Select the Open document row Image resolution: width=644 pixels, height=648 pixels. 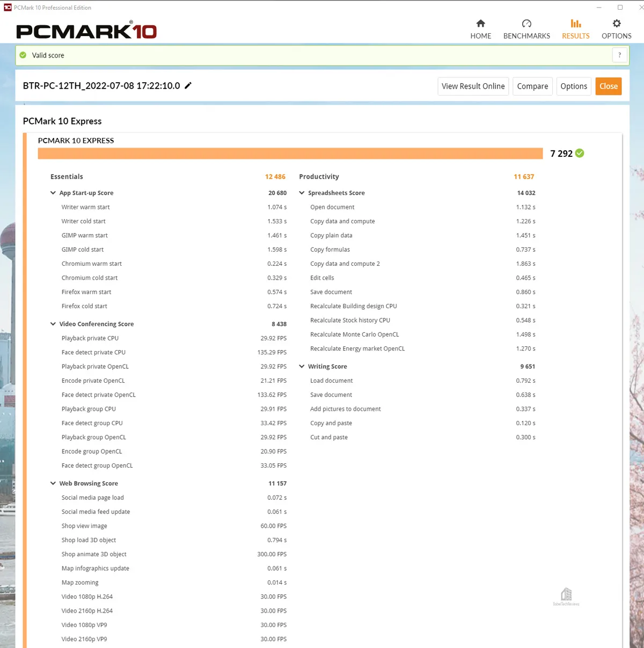pos(423,207)
